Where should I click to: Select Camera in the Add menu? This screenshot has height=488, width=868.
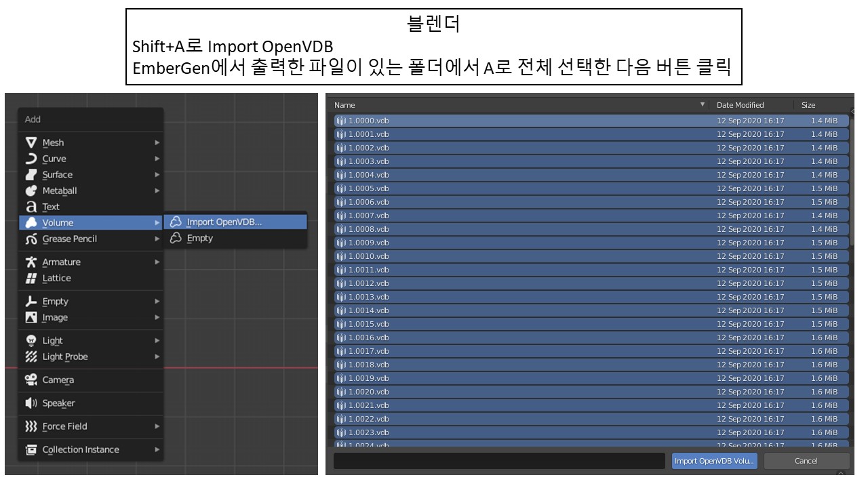coord(91,380)
